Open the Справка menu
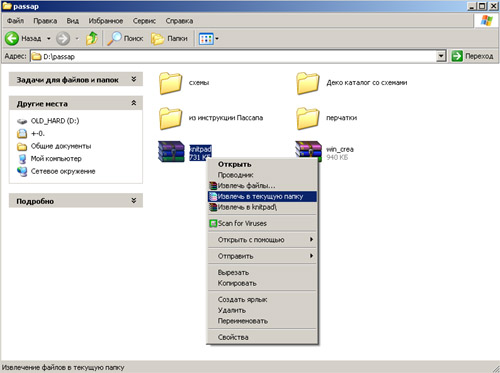 [179, 21]
